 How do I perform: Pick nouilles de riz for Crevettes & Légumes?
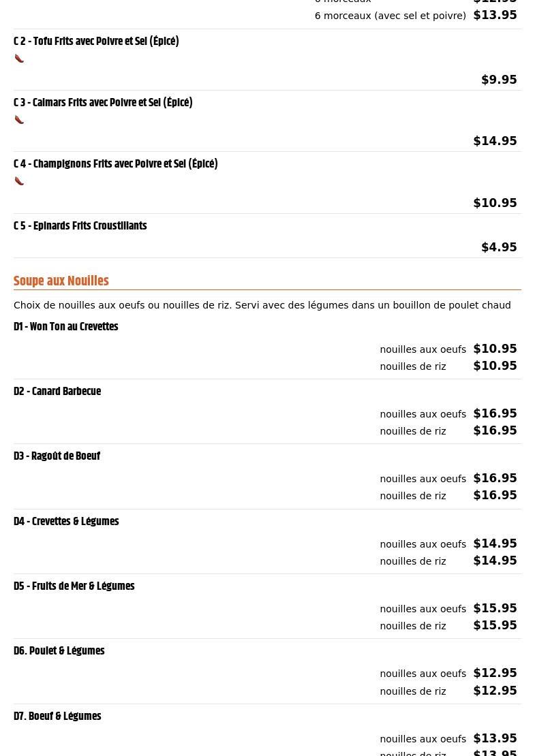(413, 561)
